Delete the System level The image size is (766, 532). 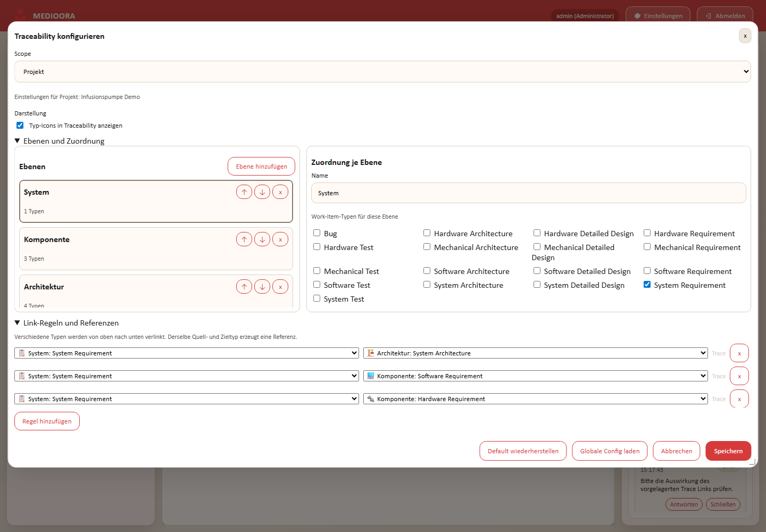[280, 192]
